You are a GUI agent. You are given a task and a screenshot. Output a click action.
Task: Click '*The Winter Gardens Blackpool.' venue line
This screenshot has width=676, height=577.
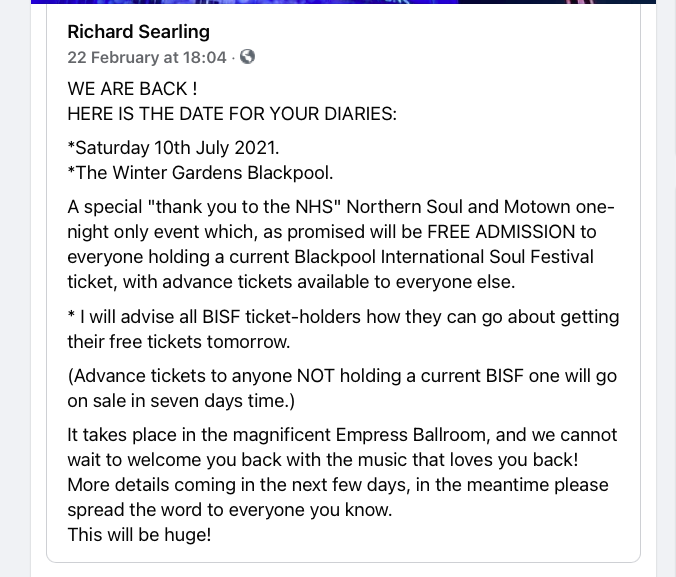click(200, 173)
